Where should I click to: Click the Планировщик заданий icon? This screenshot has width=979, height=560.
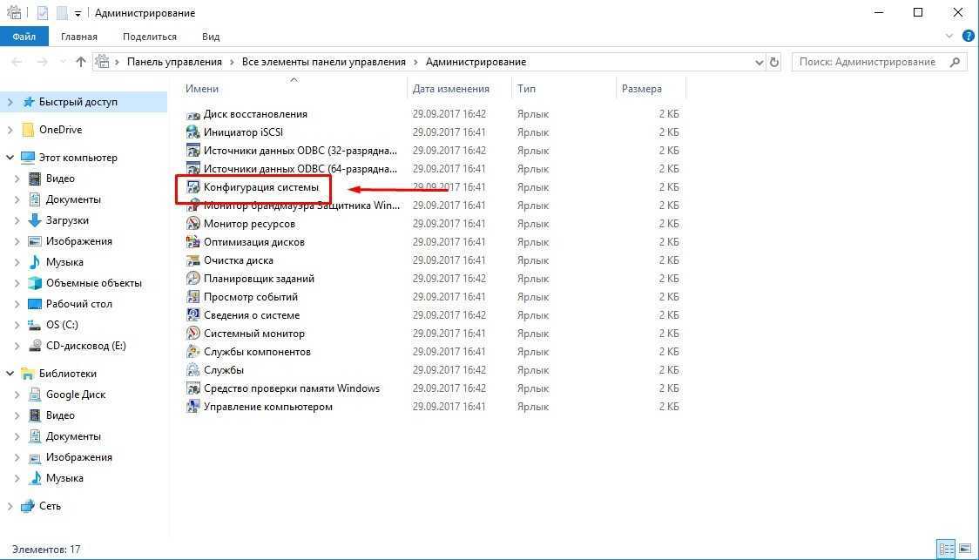(193, 279)
